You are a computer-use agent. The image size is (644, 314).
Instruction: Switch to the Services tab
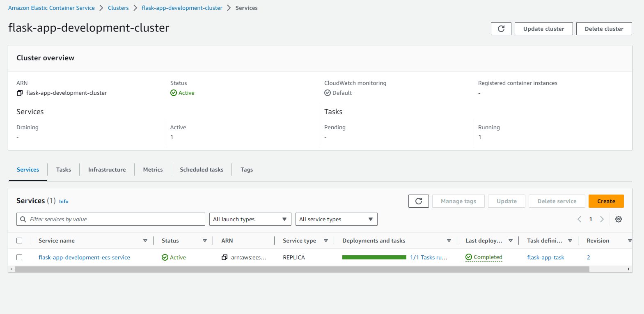(x=28, y=170)
